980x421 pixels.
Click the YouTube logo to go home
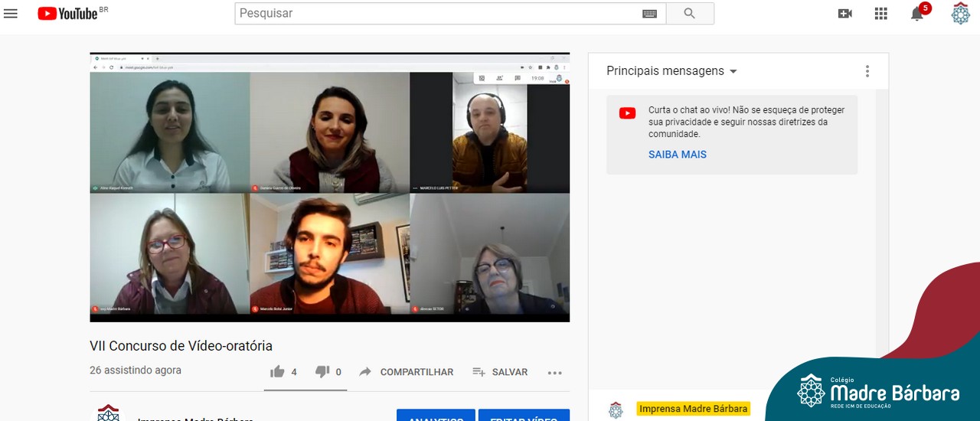[x=69, y=13]
